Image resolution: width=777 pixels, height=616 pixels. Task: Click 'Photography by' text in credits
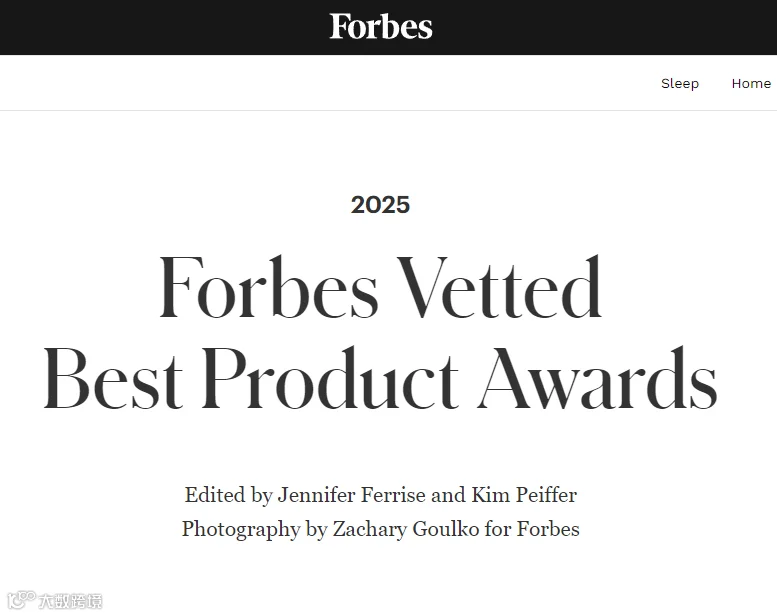click(x=255, y=529)
